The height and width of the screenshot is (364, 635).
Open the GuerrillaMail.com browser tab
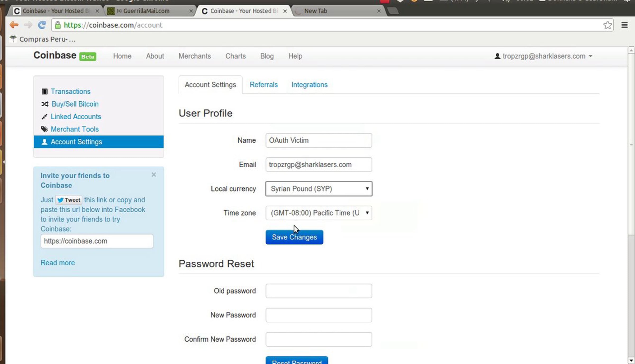[x=146, y=11]
